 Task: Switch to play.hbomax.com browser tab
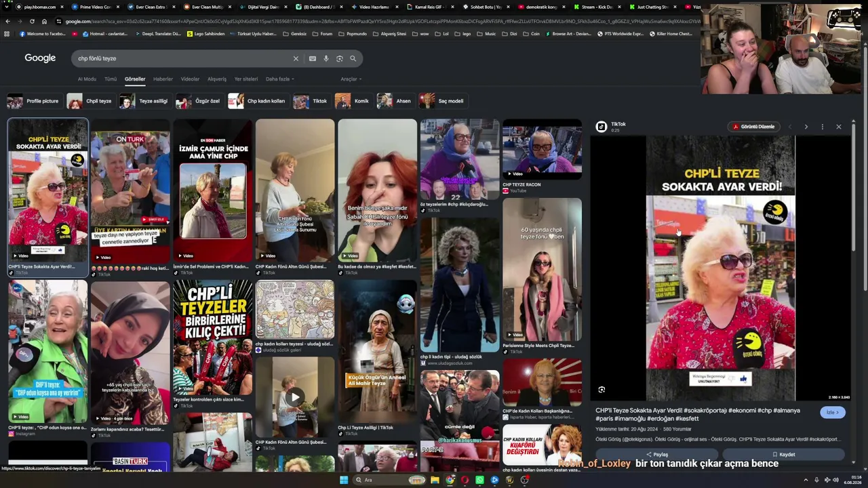[x=40, y=7]
